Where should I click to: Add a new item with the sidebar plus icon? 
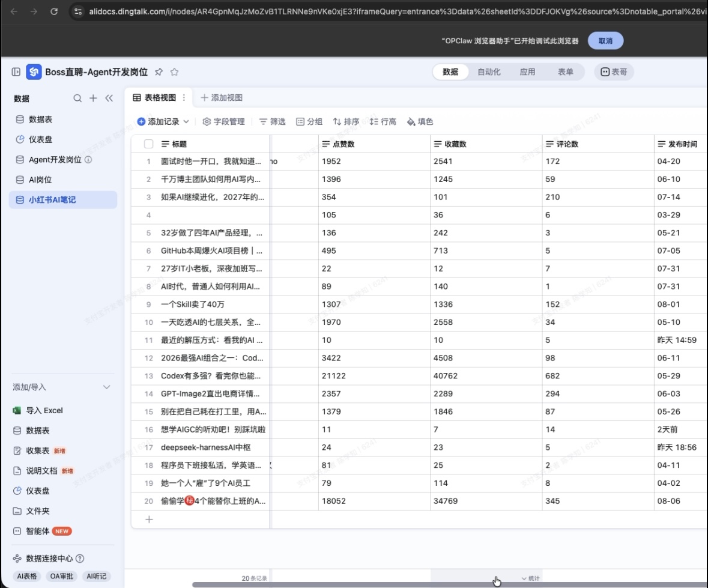coord(93,98)
